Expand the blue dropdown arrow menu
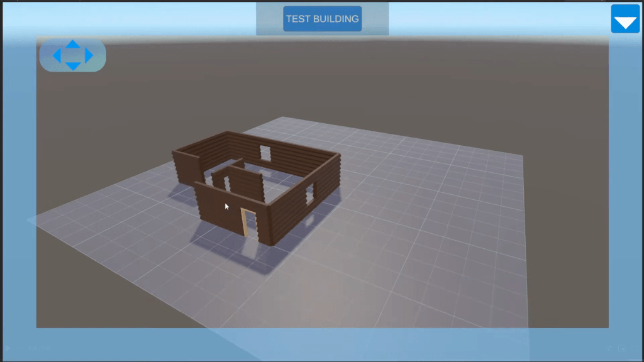Screen dimensions: 644x362 625,19
